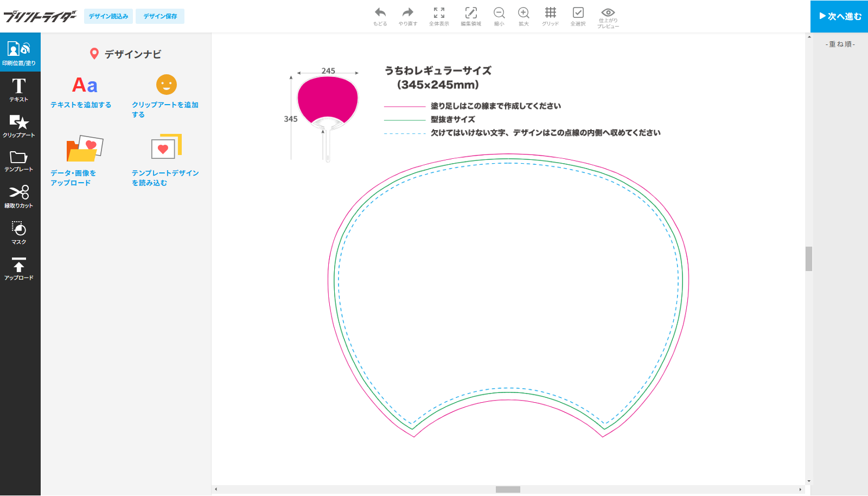This screenshot has height=496, width=868.
Task: Click the クリップアートを追加する link
Action: tap(165, 109)
